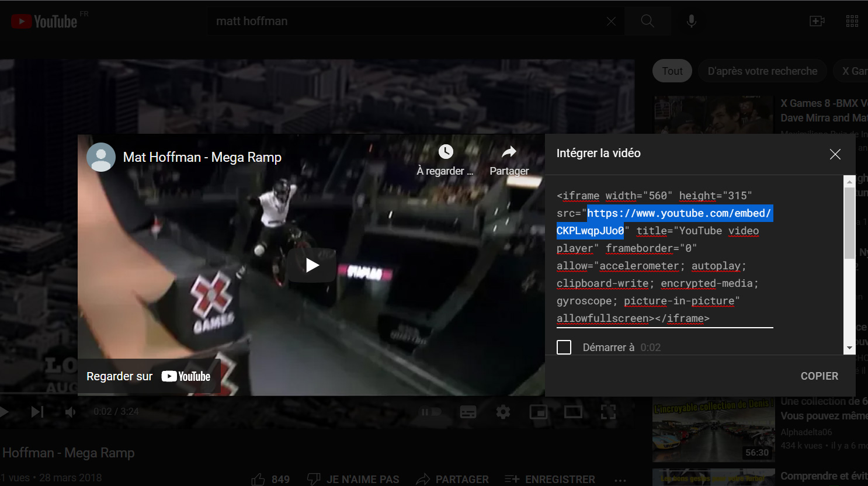Toggle subtitles in the player controls
The width and height of the screenshot is (868, 486).
(x=468, y=412)
